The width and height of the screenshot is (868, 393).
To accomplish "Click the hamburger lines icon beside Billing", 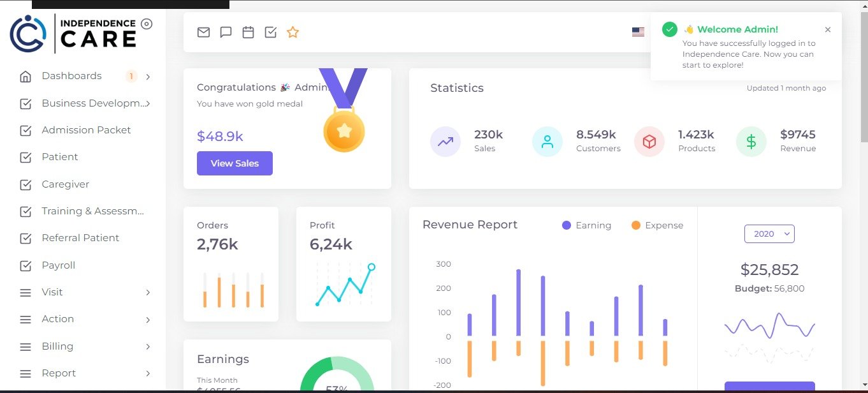I will tap(25, 347).
